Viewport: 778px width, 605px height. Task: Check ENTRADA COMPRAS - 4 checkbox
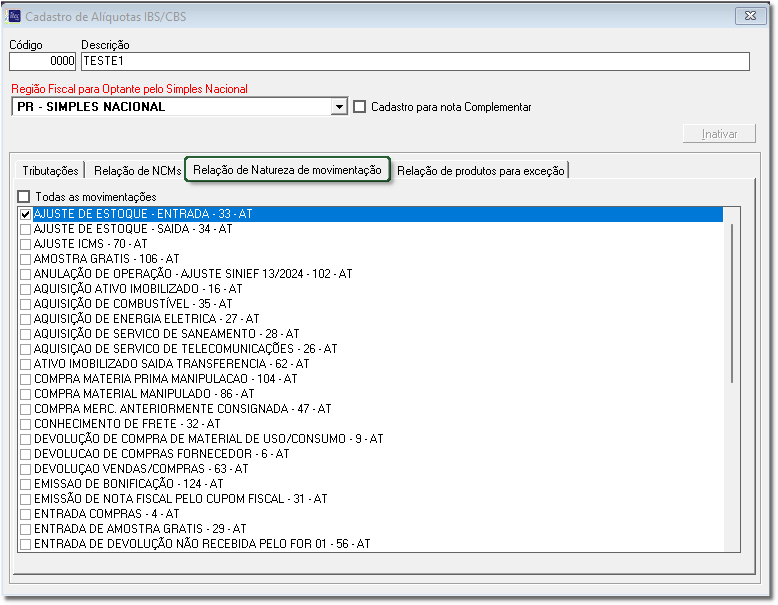25,514
